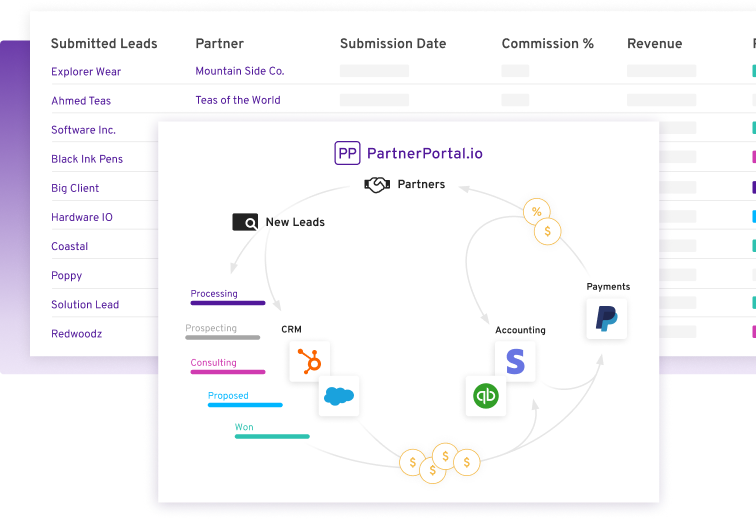The height and width of the screenshot is (525, 756).
Task: Click the PartnerPortal.io PP logo icon
Action: [347, 153]
